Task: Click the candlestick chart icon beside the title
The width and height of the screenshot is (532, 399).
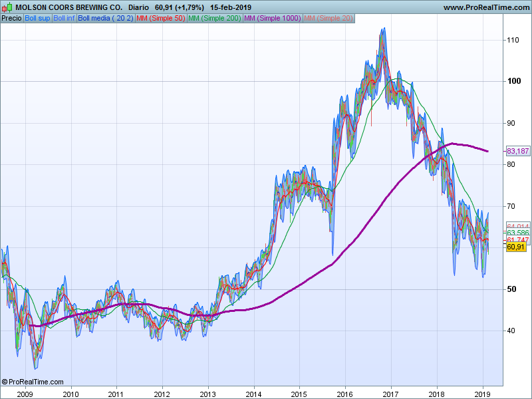Action: (7, 7)
